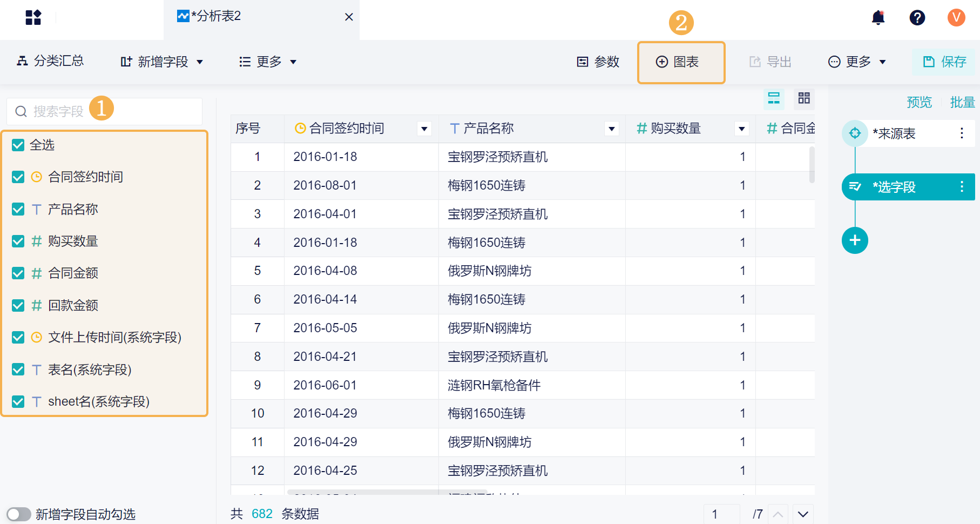980x524 pixels.
Task: Open 合同签约时间 column dropdown arrow
Action: 424,129
